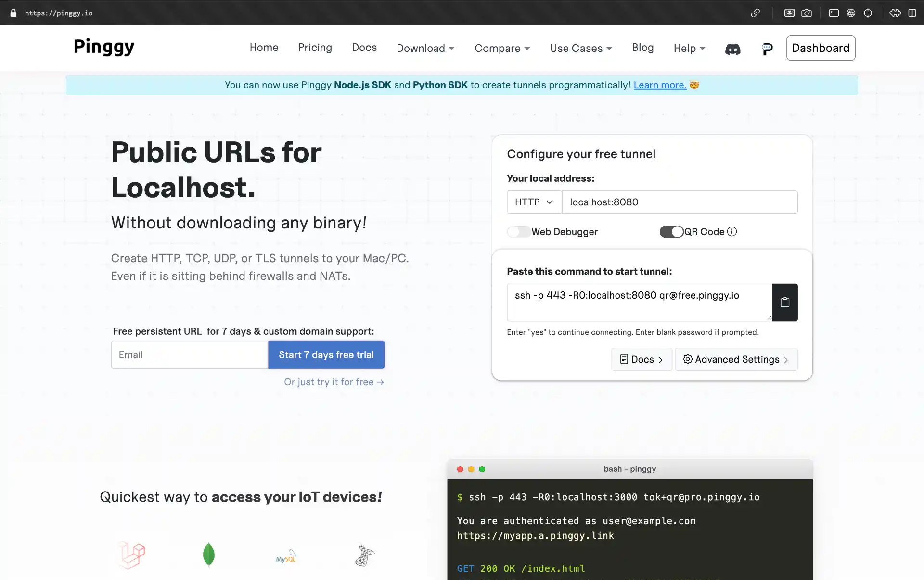
Task: Click the Email input field
Action: point(189,355)
